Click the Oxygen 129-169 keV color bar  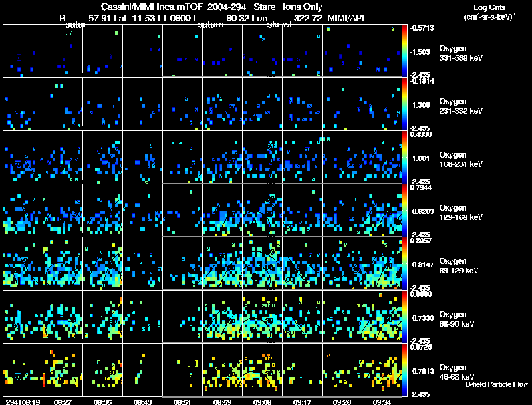(404, 211)
